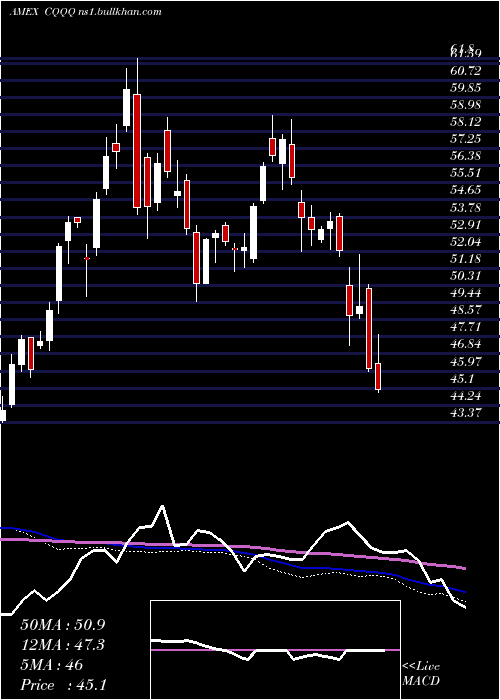Viewport: 500px width, 700px height.
Task: Pick the 54.65 price axis value
Action: [466, 190]
